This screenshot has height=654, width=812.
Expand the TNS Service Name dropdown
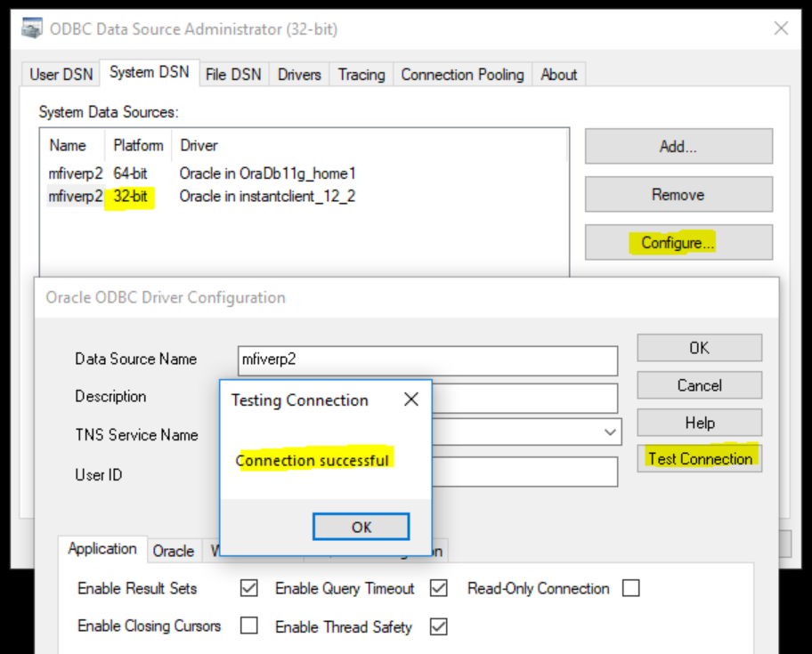pos(610,432)
